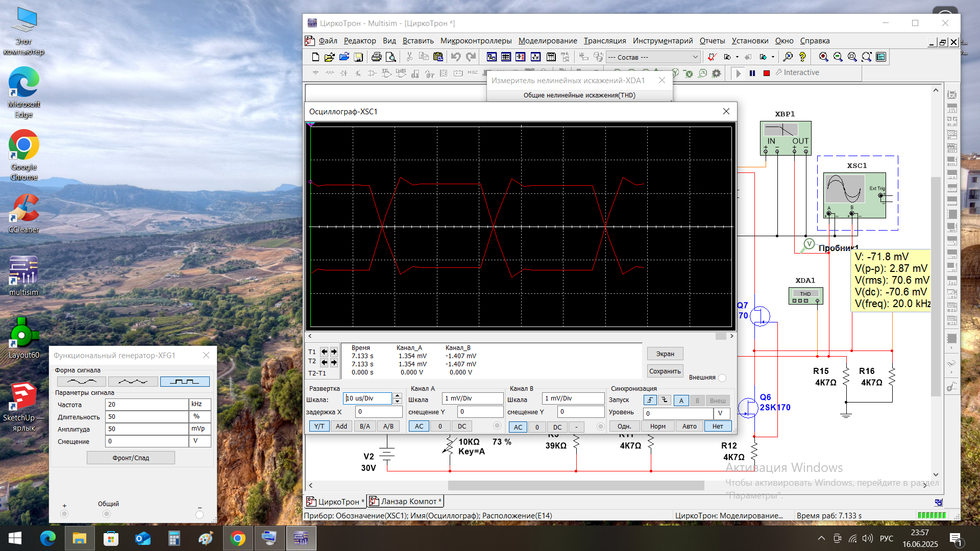Click the Print icon in toolbar
Viewport: 980px width, 551px height.
377,57
